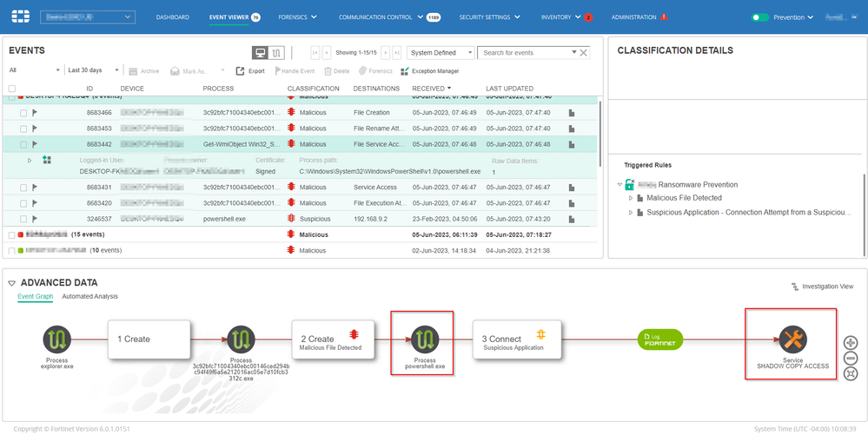Viewport: 868px width, 435px height.
Task: Switch to the Event Graph tab
Action: coord(36,297)
